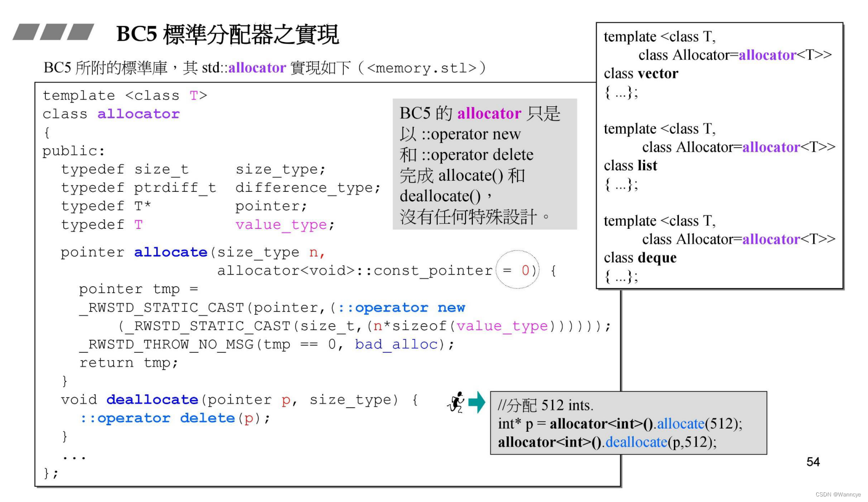Click '以 ::operator new' in gray note
Viewport: 868px width, 502px height.
click(x=460, y=135)
